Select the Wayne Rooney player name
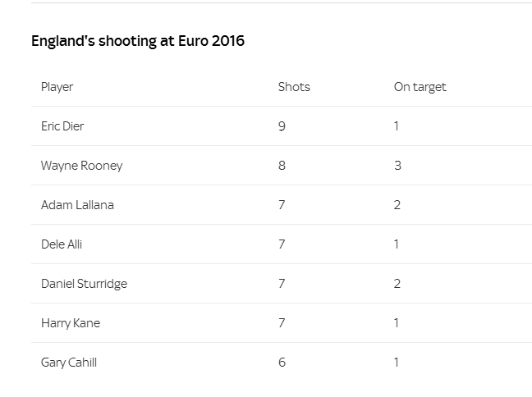The width and height of the screenshot is (532, 397). tap(82, 166)
